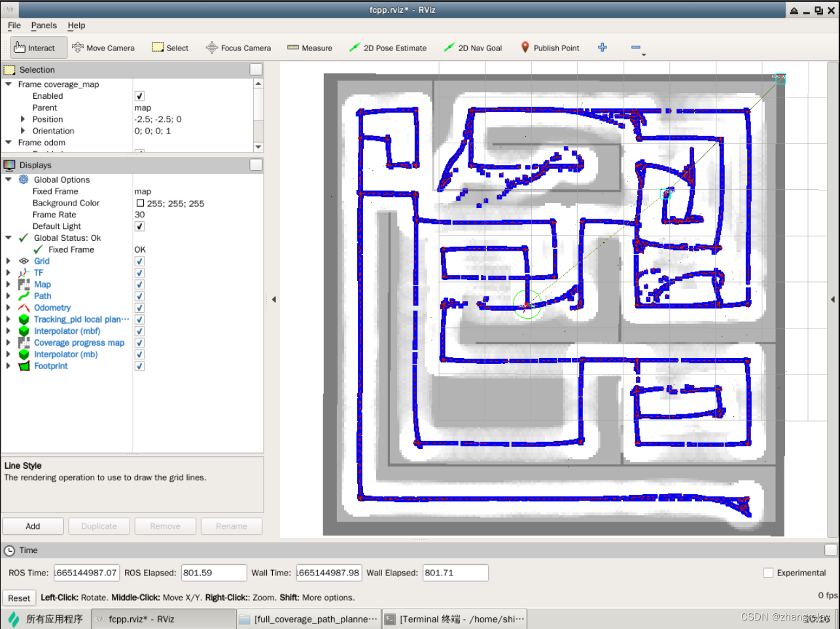The height and width of the screenshot is (629, 840).
Task: Toggle the Grid display checkbox
Action: (x=139, y=261)
